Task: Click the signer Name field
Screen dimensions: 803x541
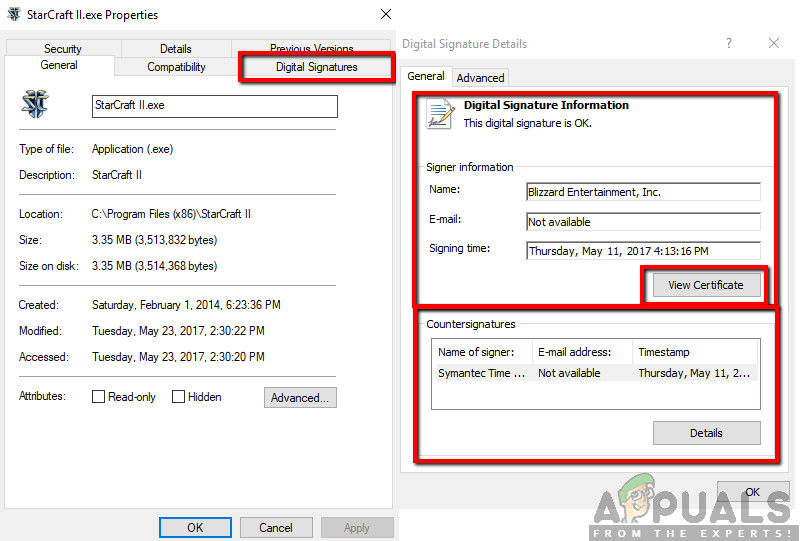Action: click(x=643, y=192)
